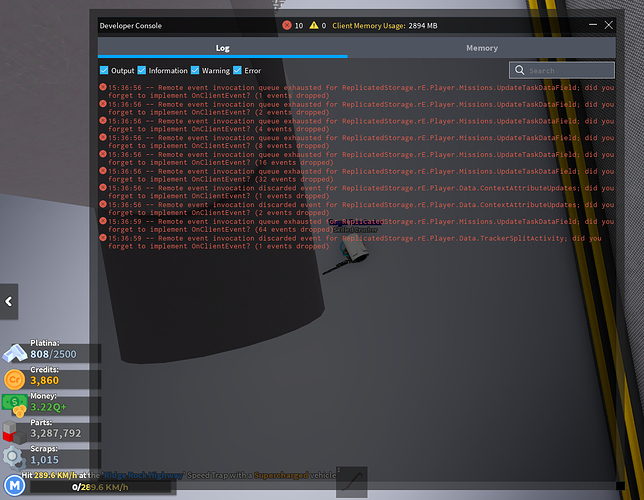Click the search magnifier icon
644x500 pixels.
(520, 70)
